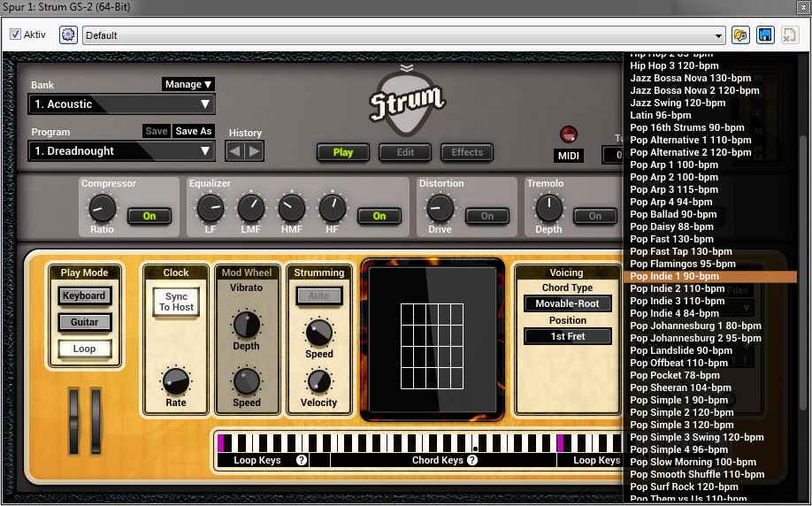Click the loop list vertical scrollbar
The width and height of the screenshot is (812, 506).
(x=803, y=274)
